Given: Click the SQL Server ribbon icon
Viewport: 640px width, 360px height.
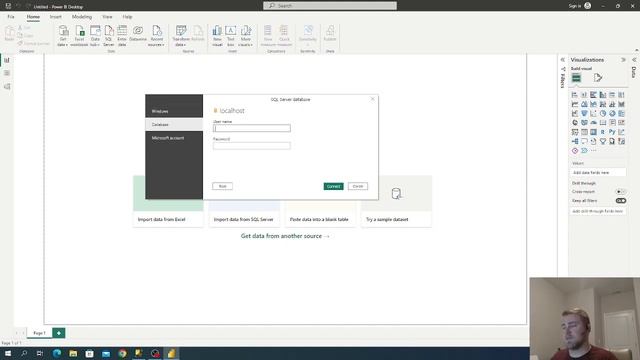Looking at the screenshot, I should tap(109, 36).
